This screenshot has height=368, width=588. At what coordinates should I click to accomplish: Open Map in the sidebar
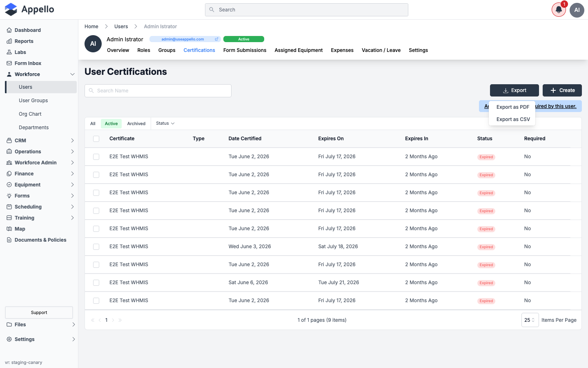(x=20, y=229)
